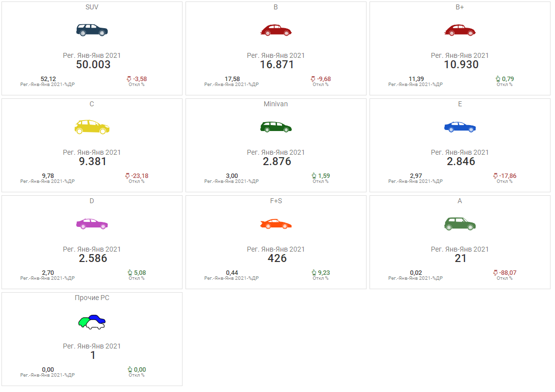Click the B segment value 16.871
555x392 pixels.
[277, 65]
